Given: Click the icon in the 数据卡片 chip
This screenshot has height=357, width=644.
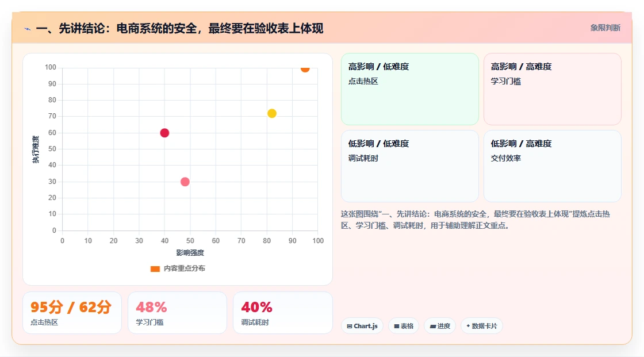Looking at the screenshot, I should click(x=468, y=326).
